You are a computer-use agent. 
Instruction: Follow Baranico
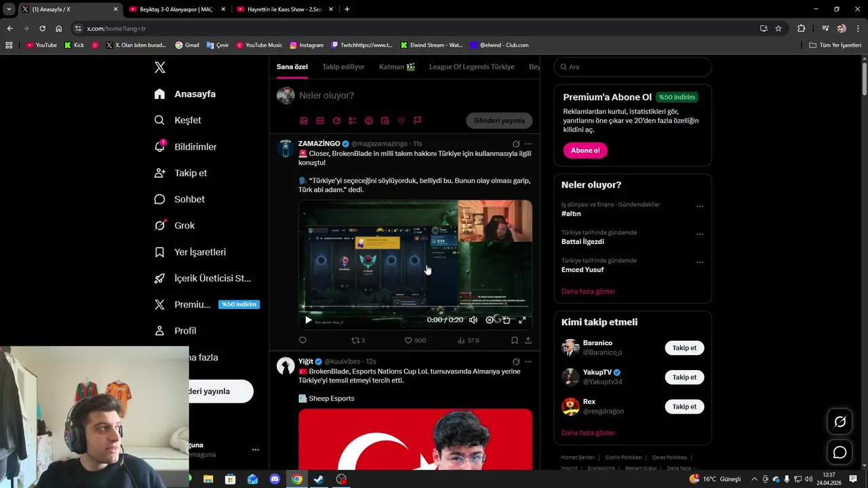point(684,348)
